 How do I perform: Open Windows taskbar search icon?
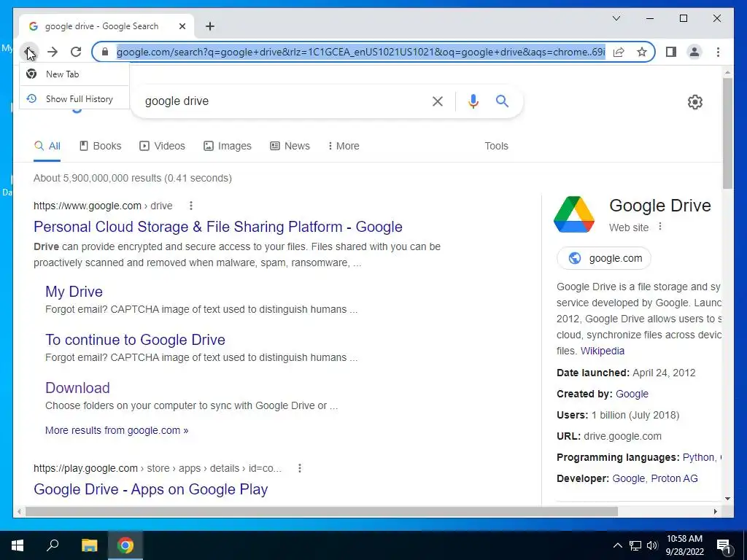coord(53,545)
